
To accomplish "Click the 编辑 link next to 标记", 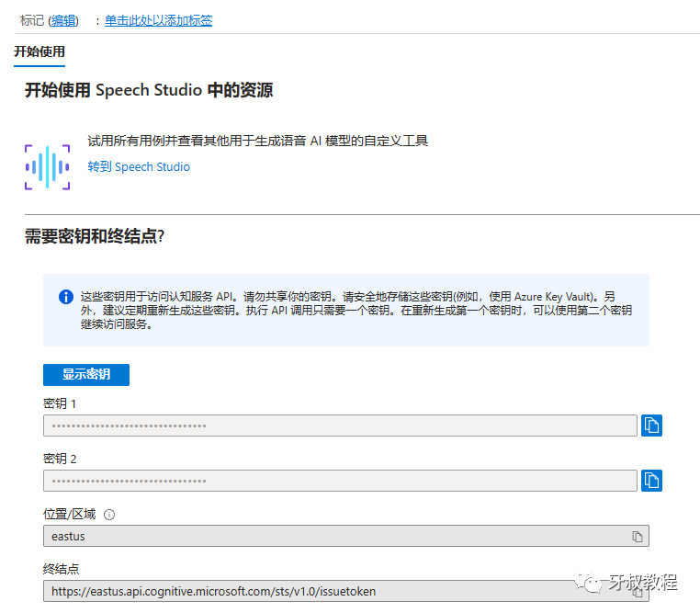I will tap(63, 20).
